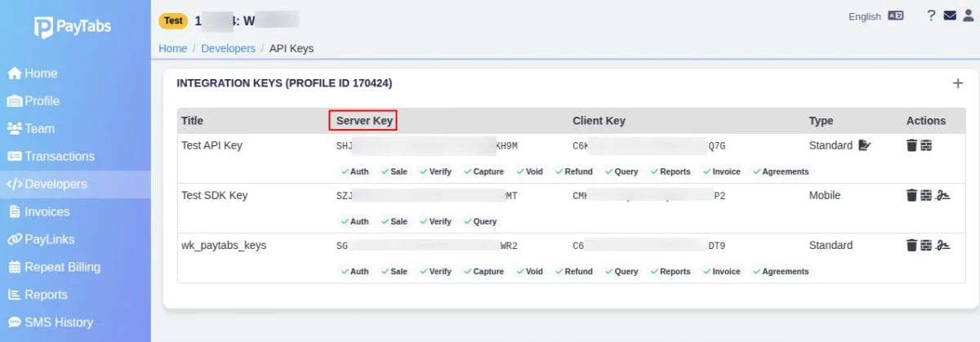Open firewall settings for Test SDK Key
Image resolution: width=980 pixels, height=342 pixels.
point(926,195)
